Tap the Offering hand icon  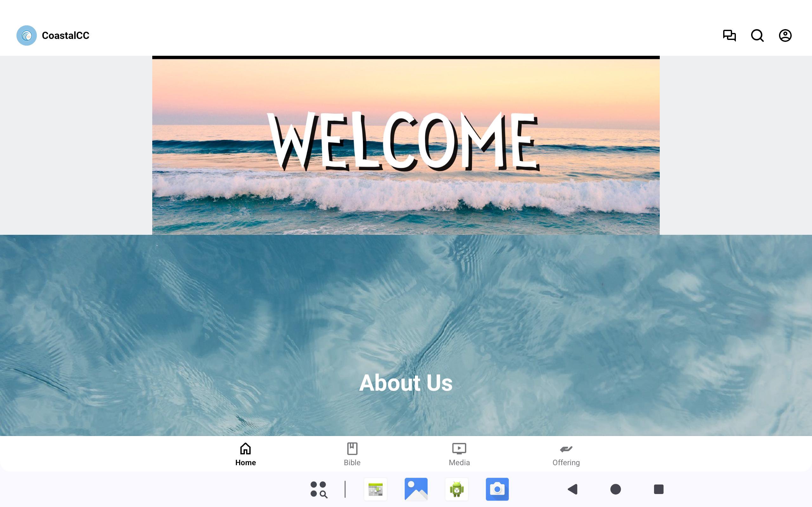pos(566,449)
